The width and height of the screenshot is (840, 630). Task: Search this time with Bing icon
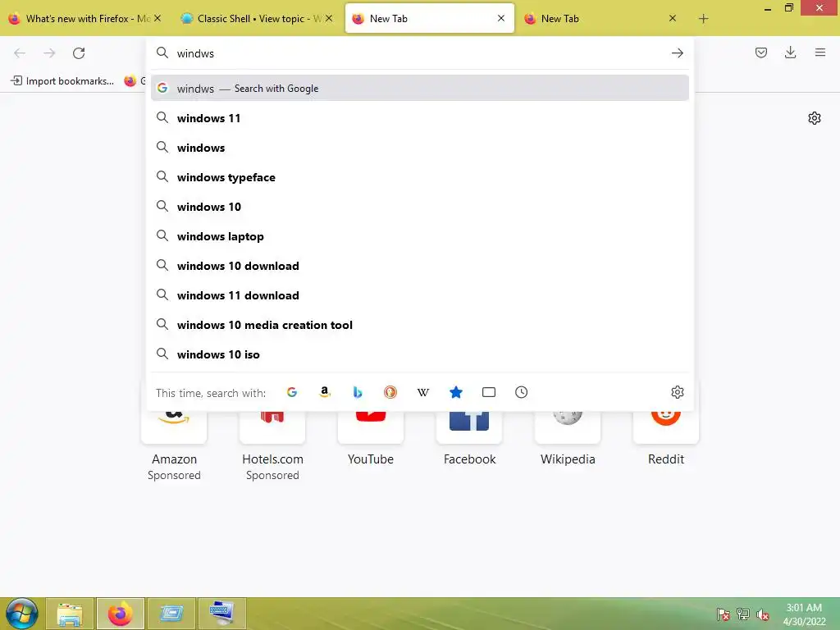tap(358, 392)
